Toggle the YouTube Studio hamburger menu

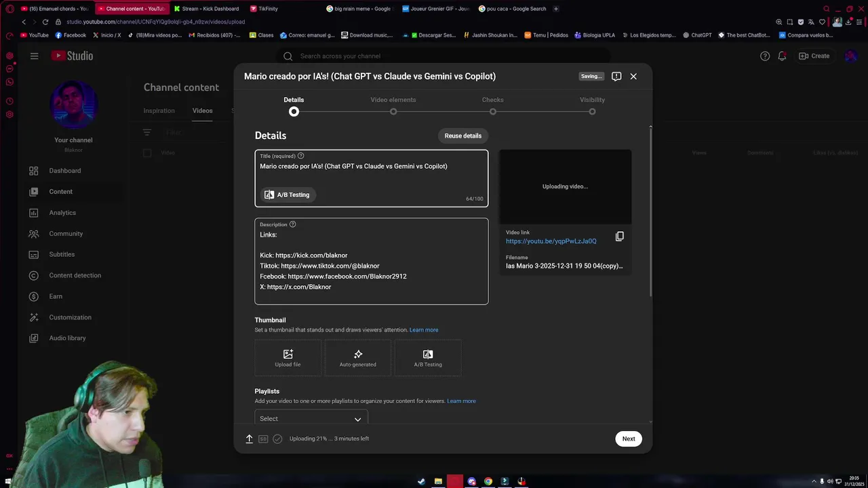[34, 56]
